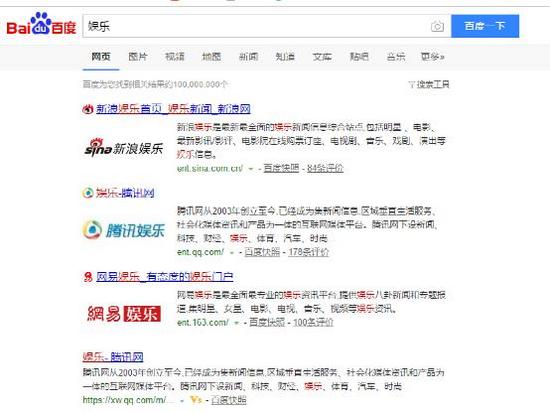Open 网易娱乐_有态度的娱乐门户 result link
Image resolution: width=550 pixels, height=412 pixels.
[x=165, y=277]
